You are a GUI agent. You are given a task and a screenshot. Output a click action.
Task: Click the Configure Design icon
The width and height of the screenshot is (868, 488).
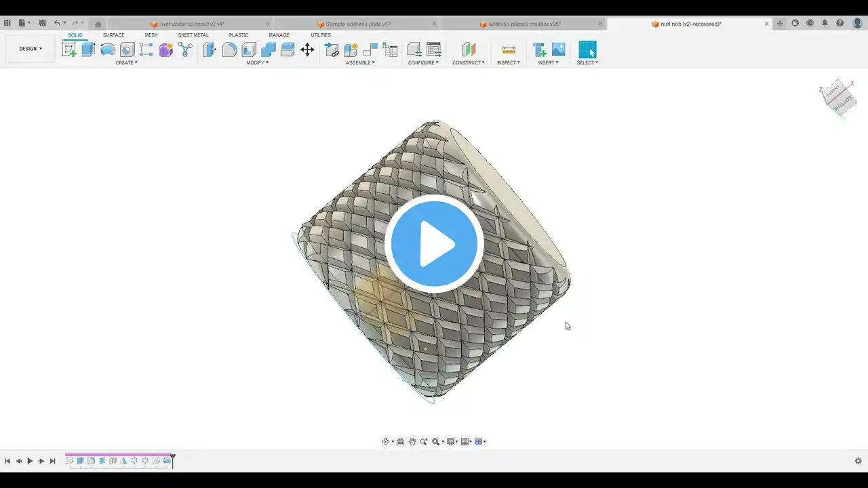[x=414, y=49]
